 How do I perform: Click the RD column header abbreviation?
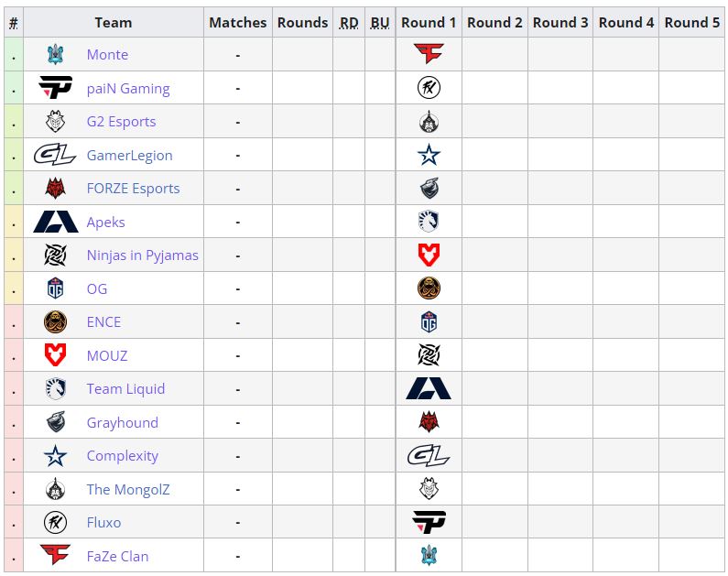point(349,22)
